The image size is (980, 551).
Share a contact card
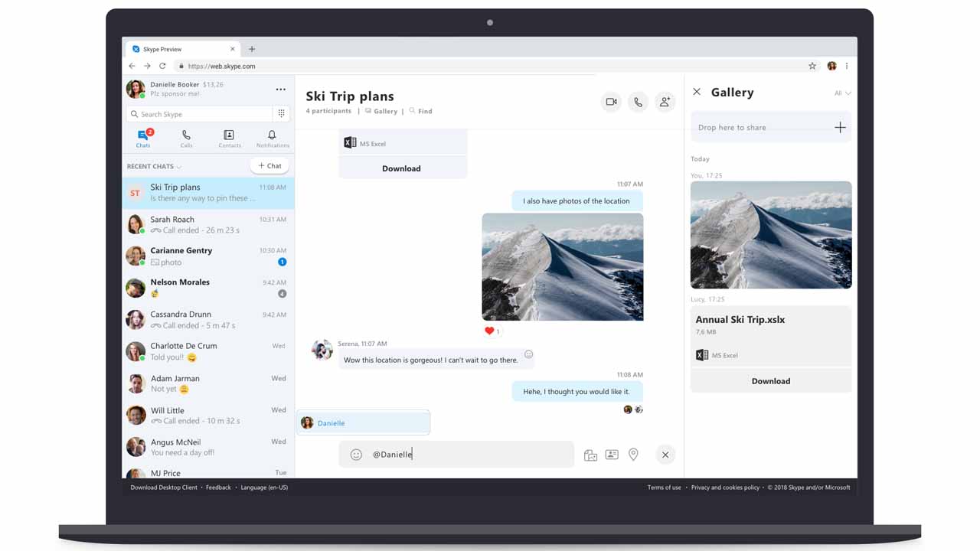click(612, 454)
